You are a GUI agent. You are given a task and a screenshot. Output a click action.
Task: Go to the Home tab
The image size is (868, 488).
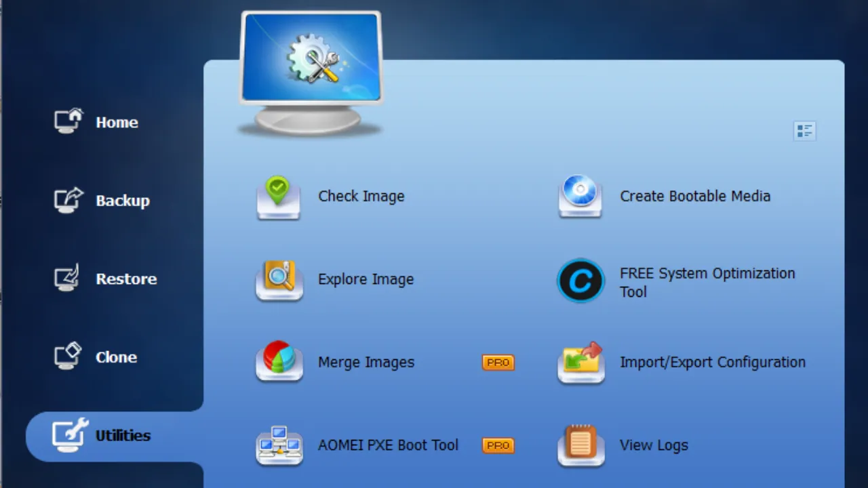coord(117,123)
